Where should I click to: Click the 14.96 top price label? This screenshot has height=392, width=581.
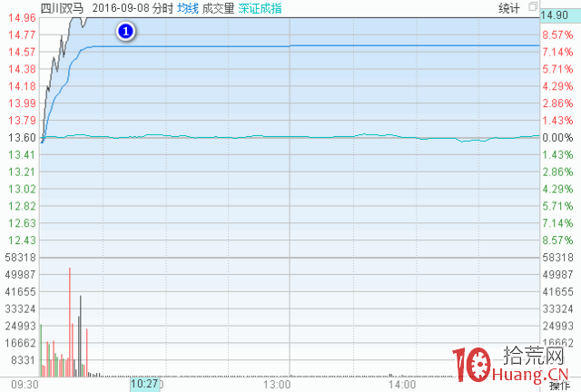click(x=22, y=18)
